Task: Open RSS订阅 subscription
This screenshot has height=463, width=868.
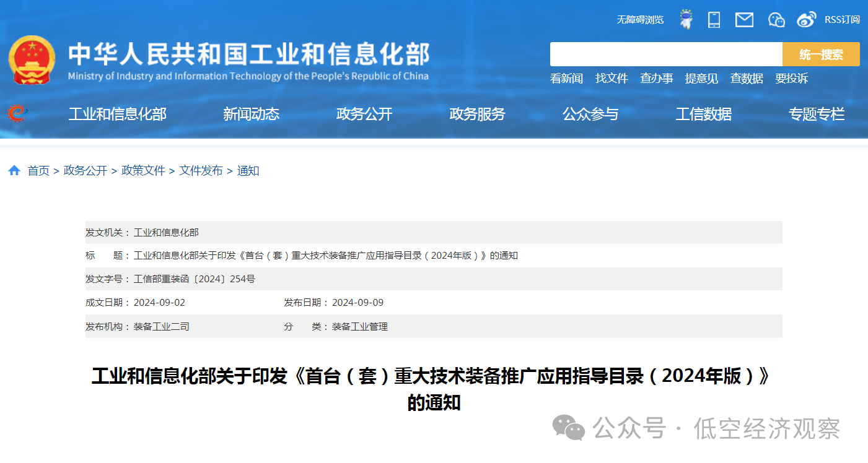Action: 841,19
